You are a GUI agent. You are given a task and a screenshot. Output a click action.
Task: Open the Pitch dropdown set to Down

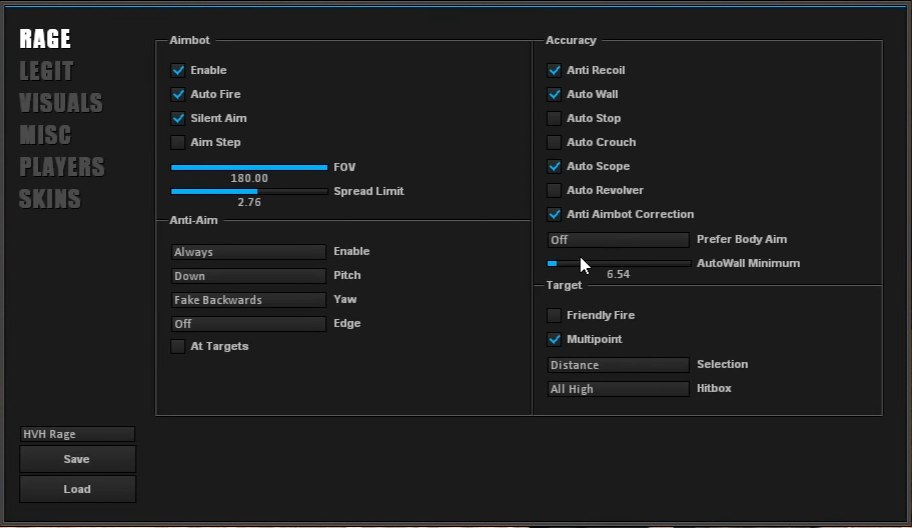[x=248, y=276]
